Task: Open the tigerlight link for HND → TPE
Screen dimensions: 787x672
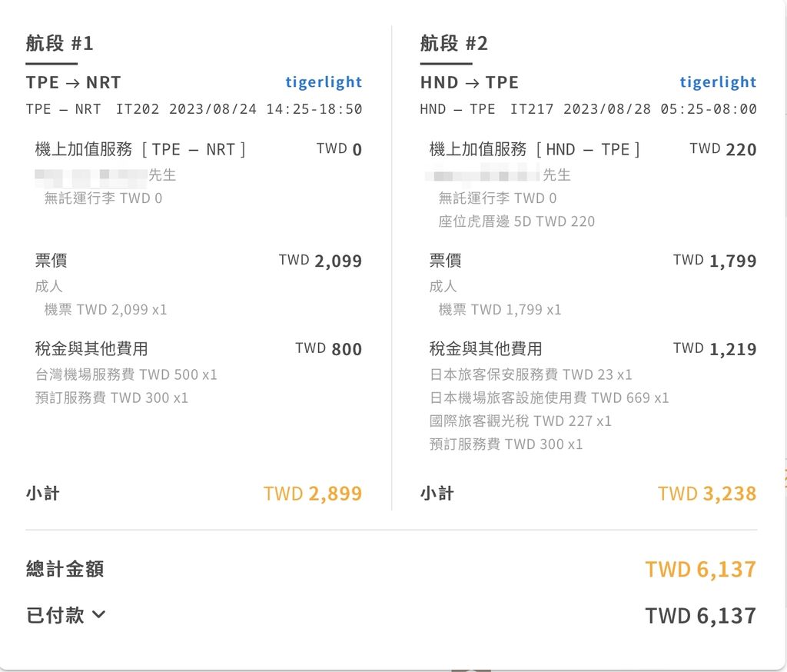Action: pyautogui.click(x=718, y=82)
